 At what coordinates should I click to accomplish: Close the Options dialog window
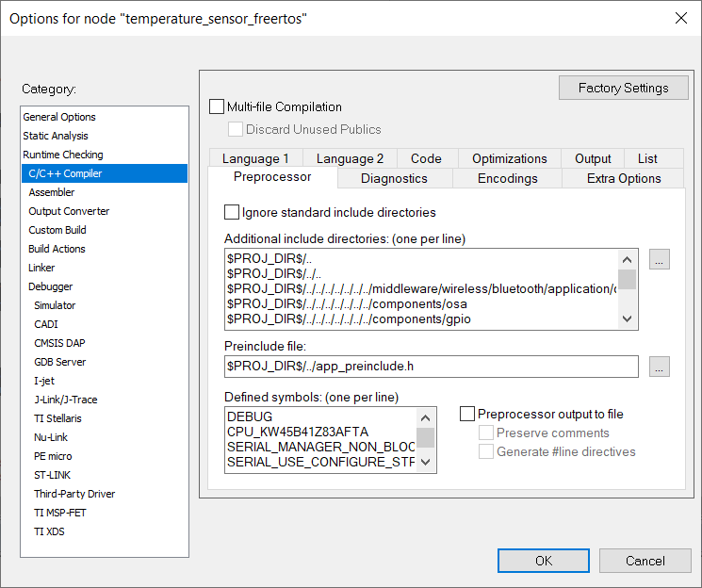tap(680, 18)
